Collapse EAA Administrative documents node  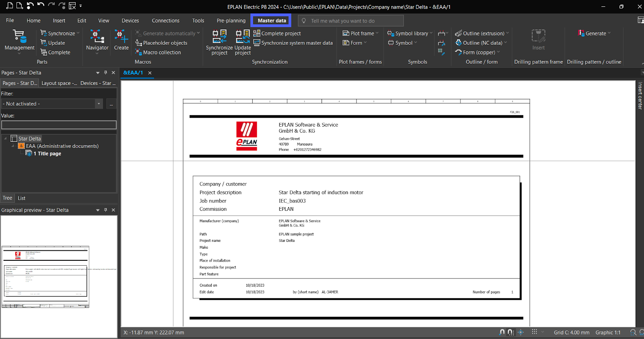(x=13, y=146)
